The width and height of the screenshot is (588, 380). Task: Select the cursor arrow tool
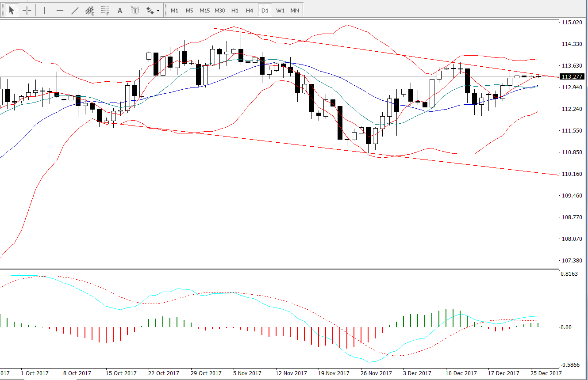point(12,10)
